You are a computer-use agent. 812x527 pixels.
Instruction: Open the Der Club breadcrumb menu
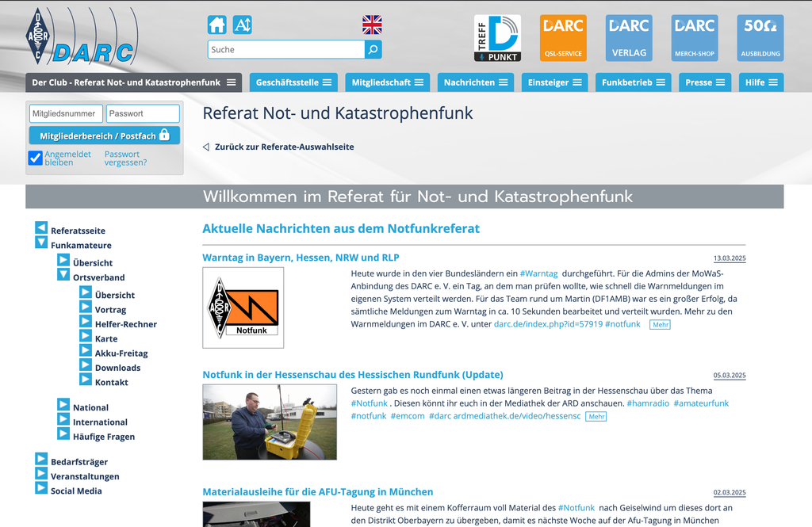133,82
